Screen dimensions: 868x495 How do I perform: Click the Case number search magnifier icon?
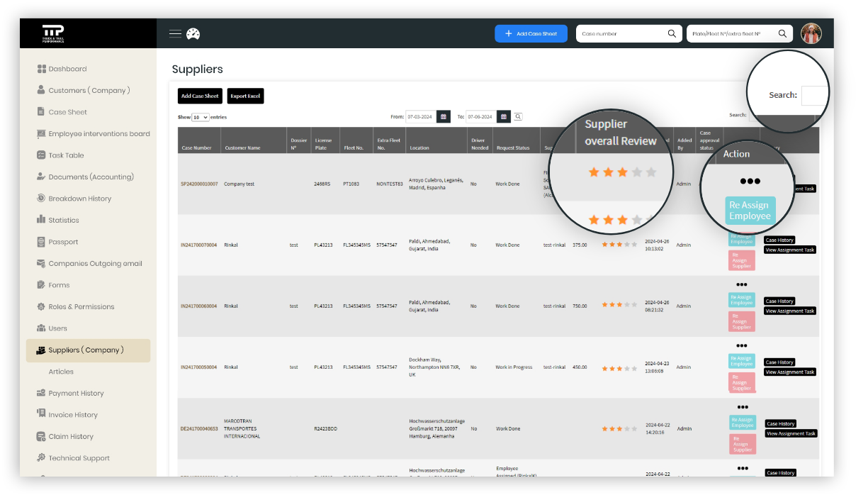[672, 33]
